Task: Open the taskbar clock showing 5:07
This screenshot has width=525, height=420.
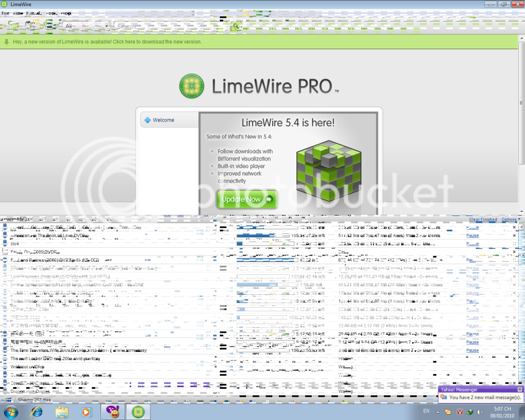Action: 502,412
